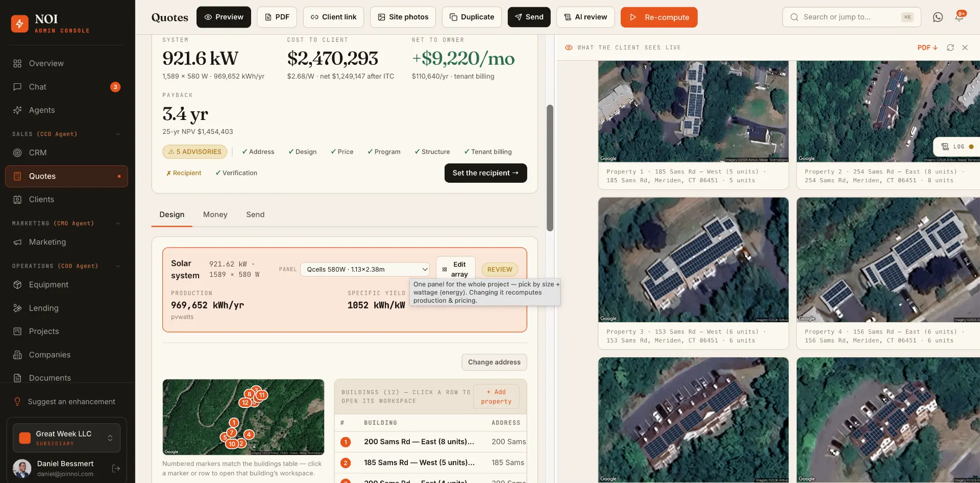
Task: Open the LOG floating button
Action: tap(957, 147)
